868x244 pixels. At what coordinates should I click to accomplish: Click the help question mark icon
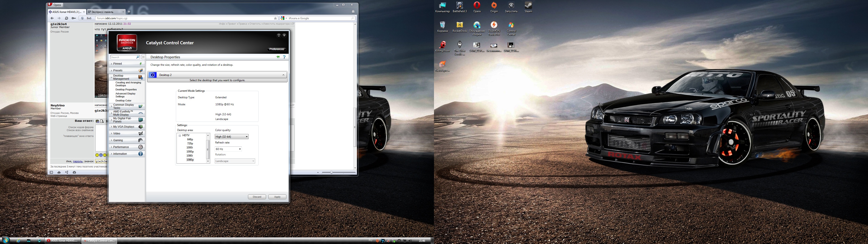pos(284,57)
